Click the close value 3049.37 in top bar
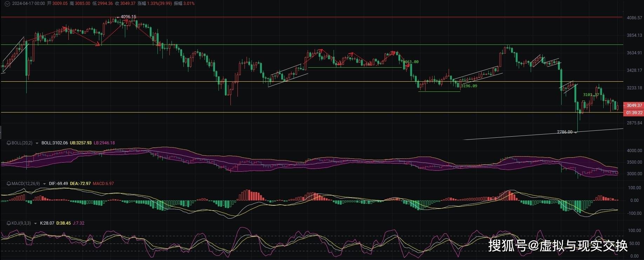This screenshot has width=644, height=260. point(128,4)
